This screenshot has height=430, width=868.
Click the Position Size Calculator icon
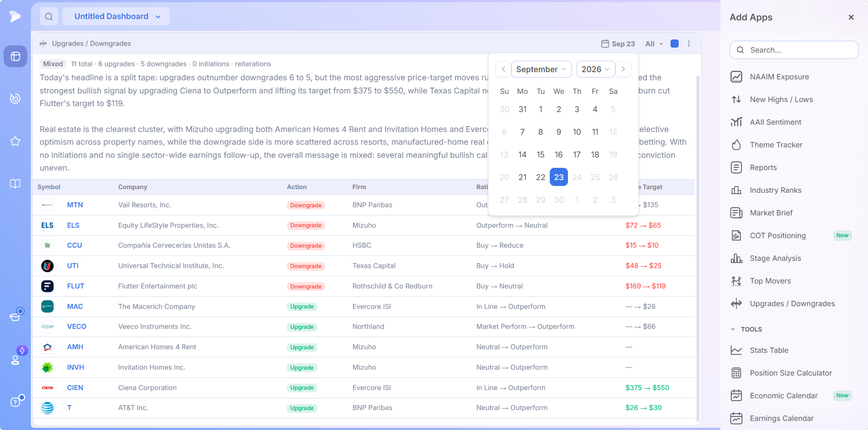tap(736, 373)
